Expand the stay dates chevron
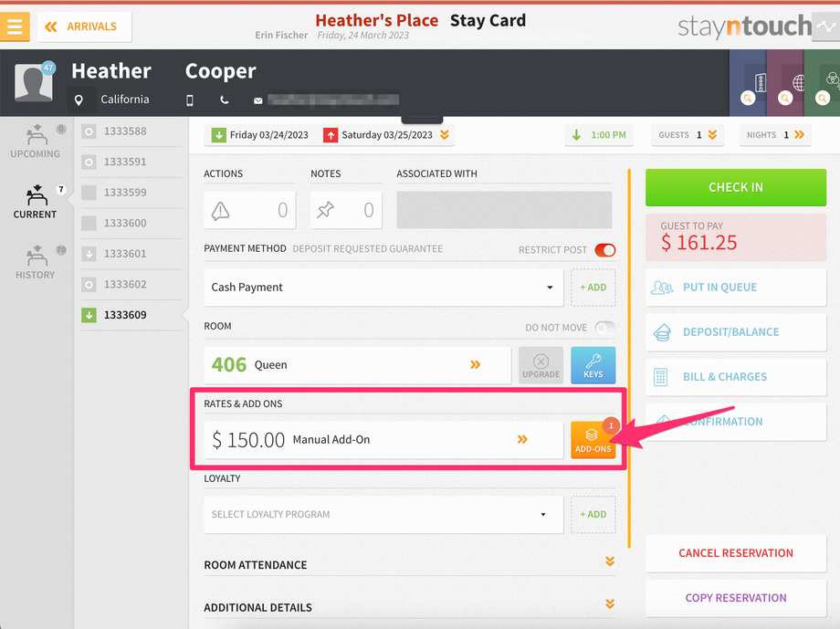Screen dimensions: 840x629 (445, 134)
